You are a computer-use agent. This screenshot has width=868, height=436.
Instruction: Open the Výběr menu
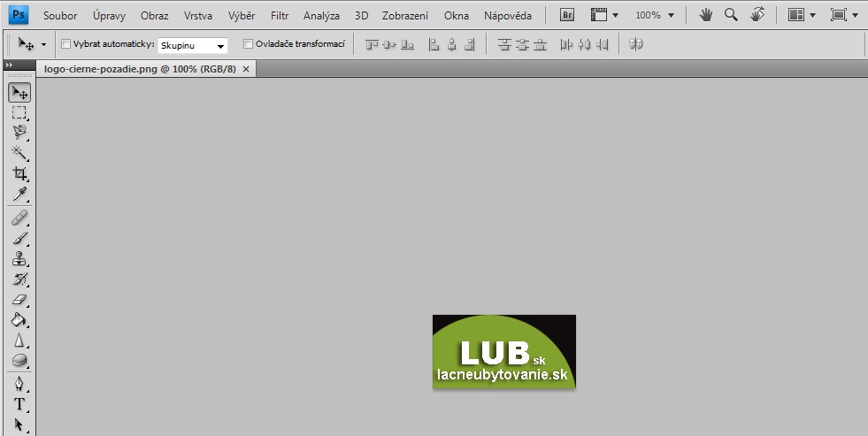242,16
